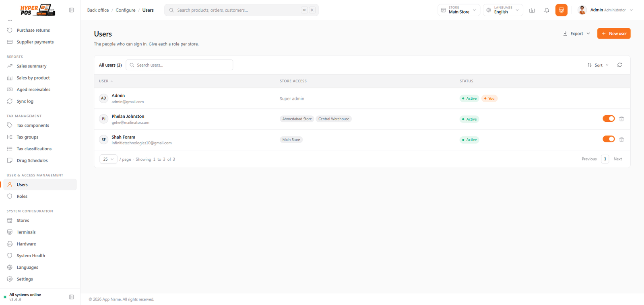Select Users in sidebar
644x305 pixels.
40,184
